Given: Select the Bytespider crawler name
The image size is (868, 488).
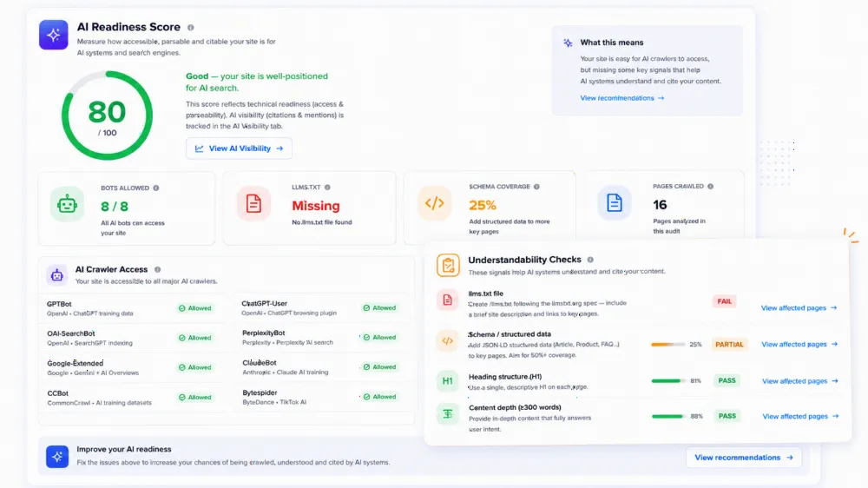Looking at the screenshot, I should click(x=260, y=392).
